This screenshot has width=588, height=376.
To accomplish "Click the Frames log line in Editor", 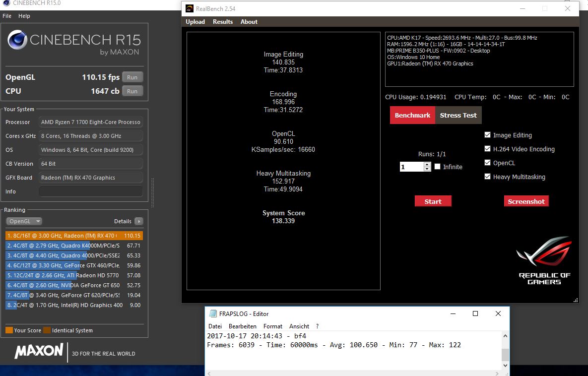I will [x=334, y=345].
